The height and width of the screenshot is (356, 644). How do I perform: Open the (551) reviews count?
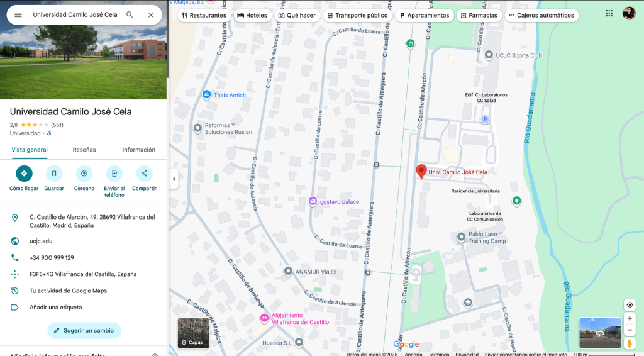tap(57, 125)
